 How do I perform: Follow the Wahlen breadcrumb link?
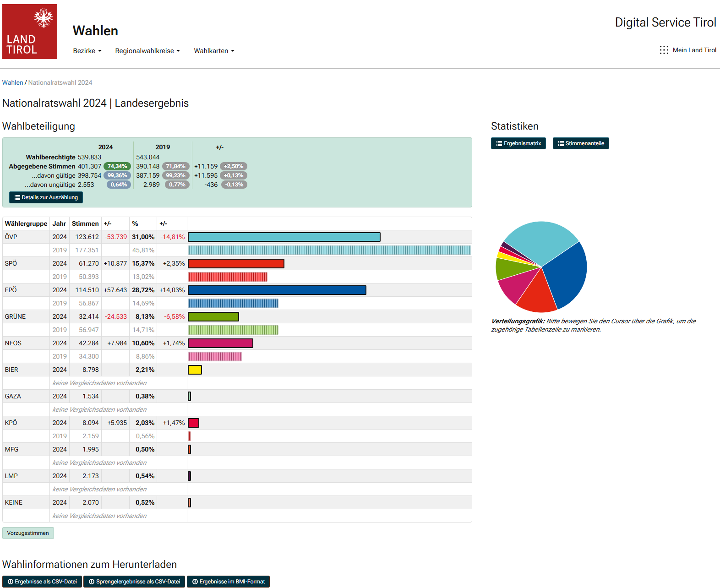(12, 82)
